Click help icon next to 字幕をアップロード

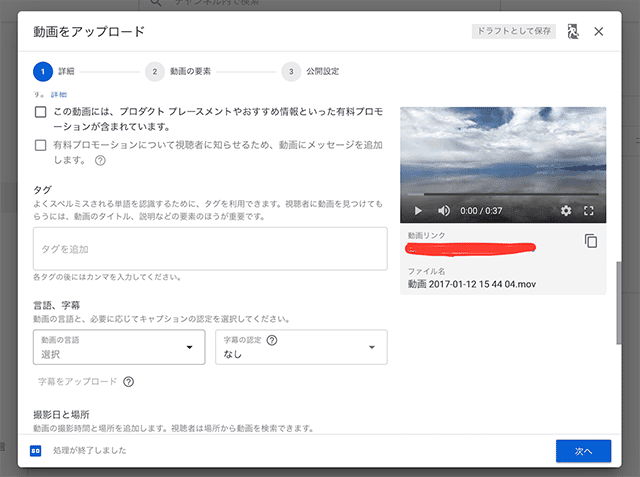pos(129,382)
